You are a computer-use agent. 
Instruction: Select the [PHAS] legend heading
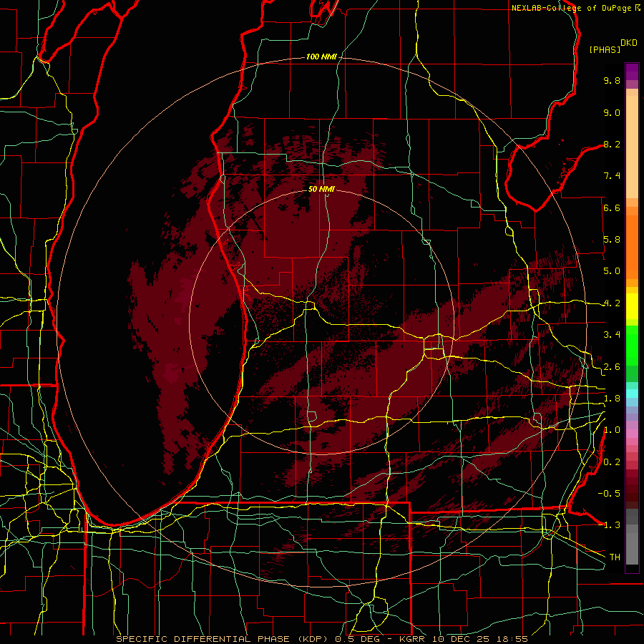(x=605, y=49)
